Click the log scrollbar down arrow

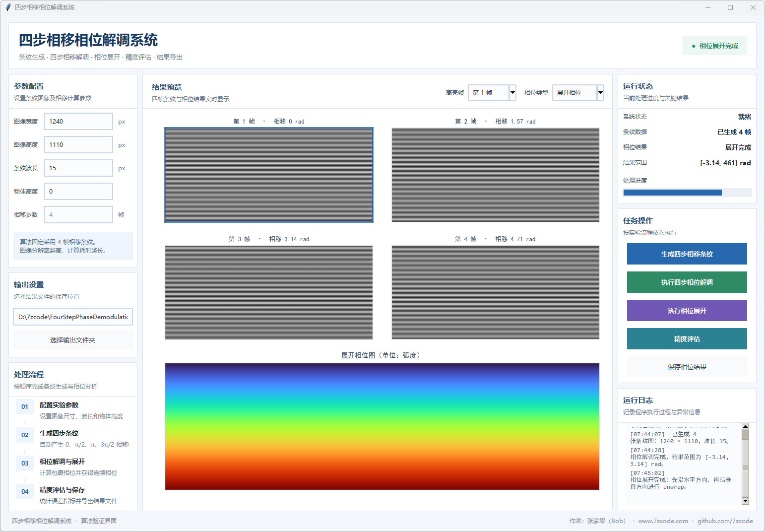(x=745, y=501)
